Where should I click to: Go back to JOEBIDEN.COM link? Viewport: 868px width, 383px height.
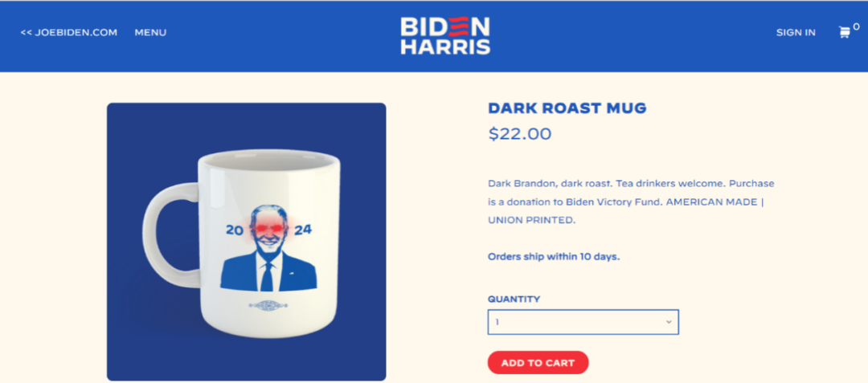point(68,33)
